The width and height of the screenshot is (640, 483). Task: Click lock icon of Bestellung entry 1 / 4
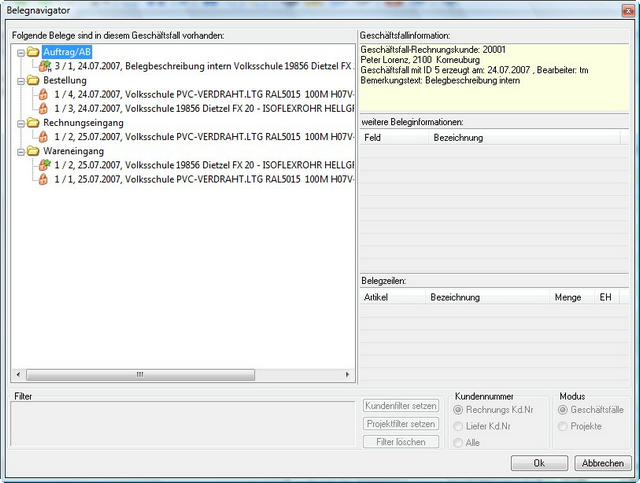coord(44,94)
